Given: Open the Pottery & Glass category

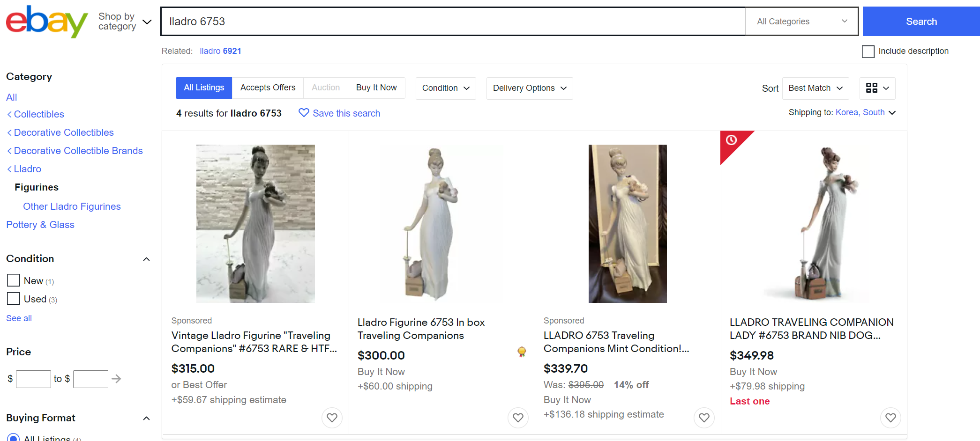Looking at the screenshot, I should (x=40, y=225).
